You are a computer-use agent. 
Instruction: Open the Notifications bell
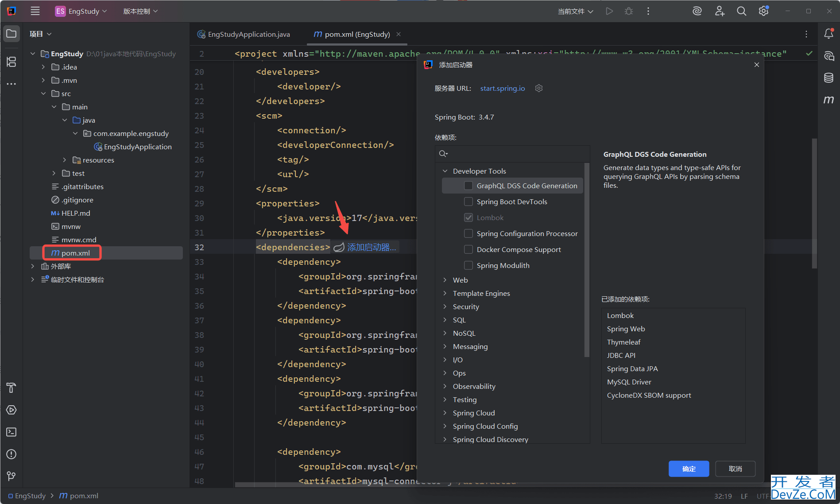pyautogui.click(x=828, y=34)
